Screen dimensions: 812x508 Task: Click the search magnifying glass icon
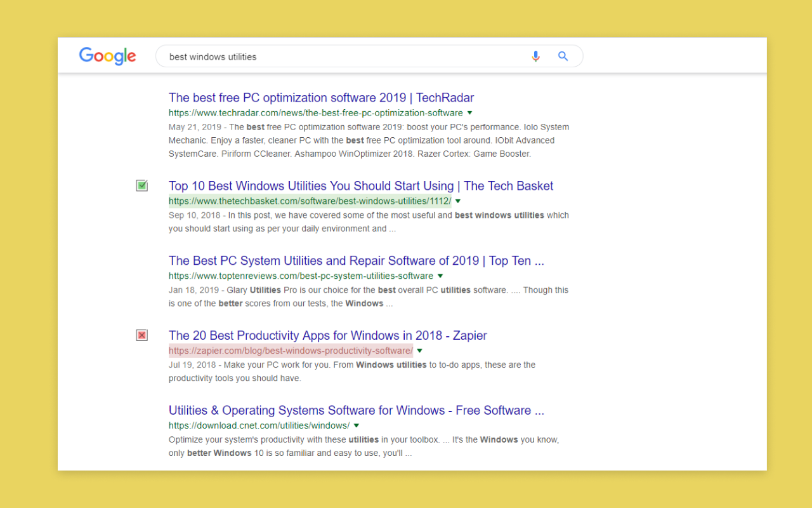(563, 56)
